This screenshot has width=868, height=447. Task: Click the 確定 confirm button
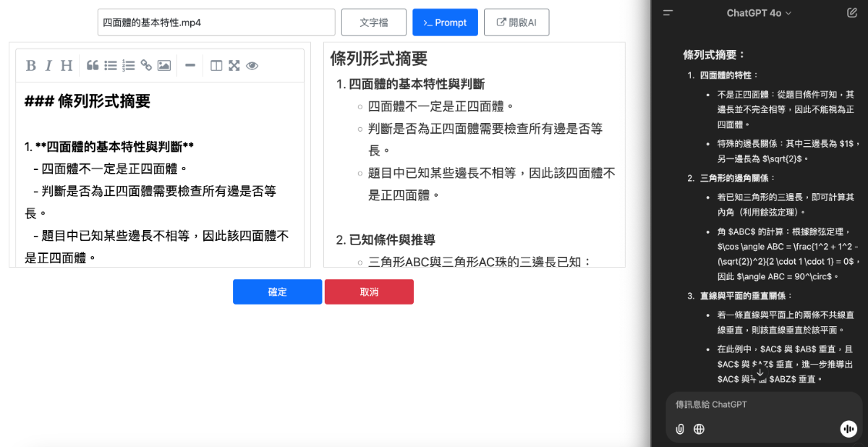tap(277, 292)
